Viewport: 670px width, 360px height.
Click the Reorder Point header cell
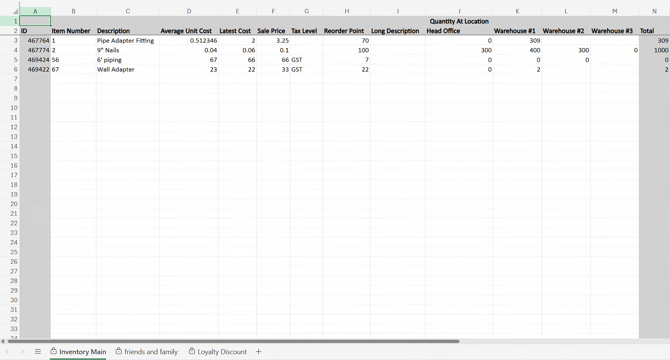347,31
